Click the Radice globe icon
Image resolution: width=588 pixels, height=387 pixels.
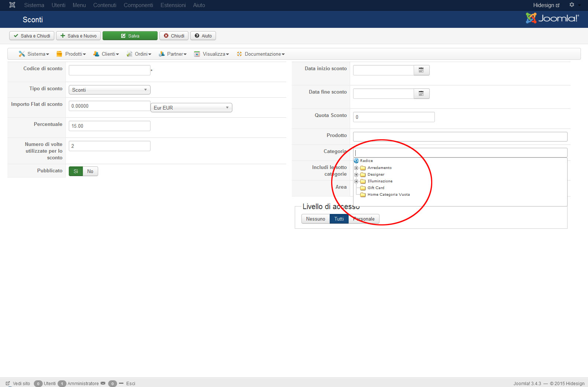[356, 161]
